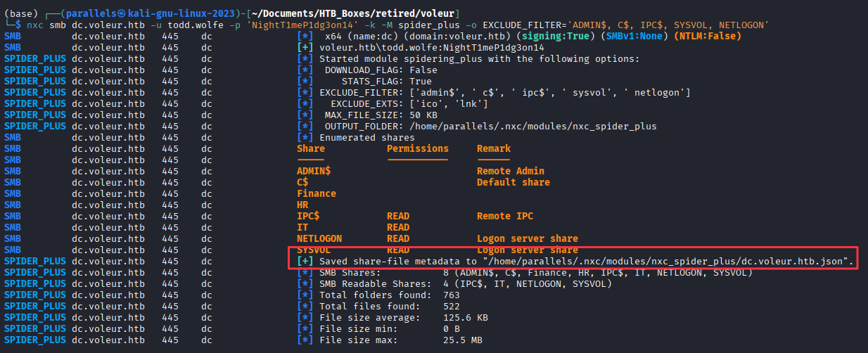
Task: Click the Finance share row name
Action: (317, 193)
